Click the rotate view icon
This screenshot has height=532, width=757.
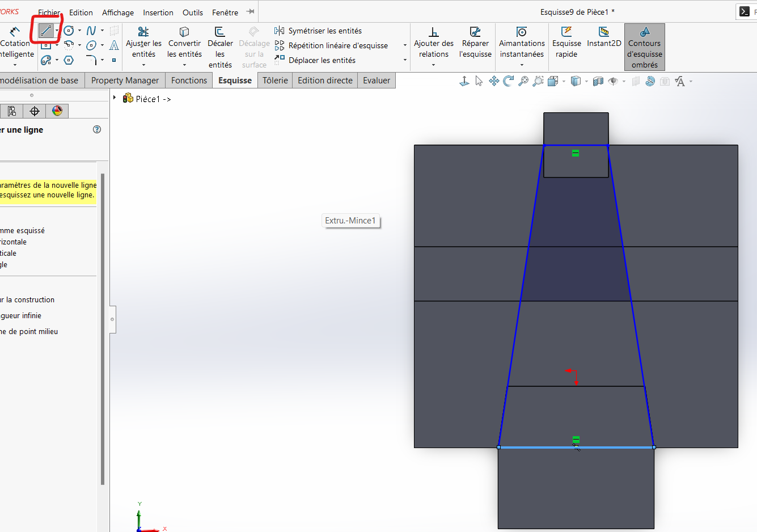[509, 81]
